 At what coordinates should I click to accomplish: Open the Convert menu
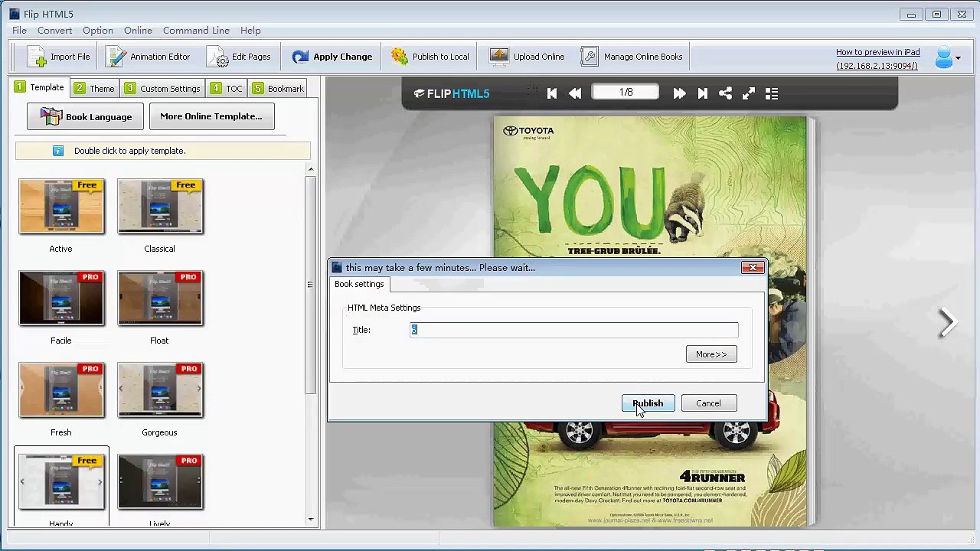[54, 31]
